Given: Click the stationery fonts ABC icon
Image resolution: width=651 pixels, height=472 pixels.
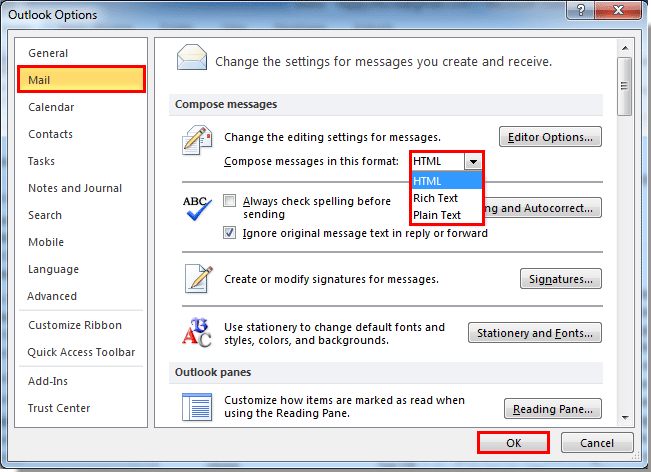Looking at the screenshot, I should pyautogui.click(x=197, y=333).
